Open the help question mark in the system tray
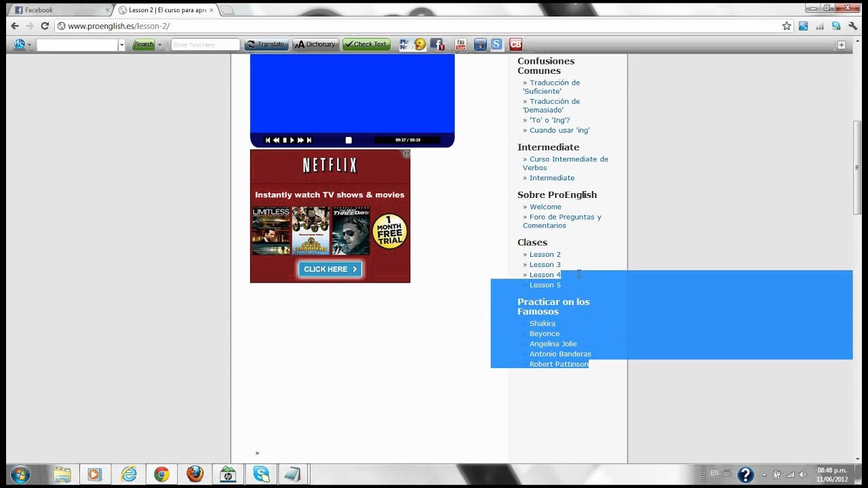The width and height of the screenshot is (868, 488). pos(745,474)
